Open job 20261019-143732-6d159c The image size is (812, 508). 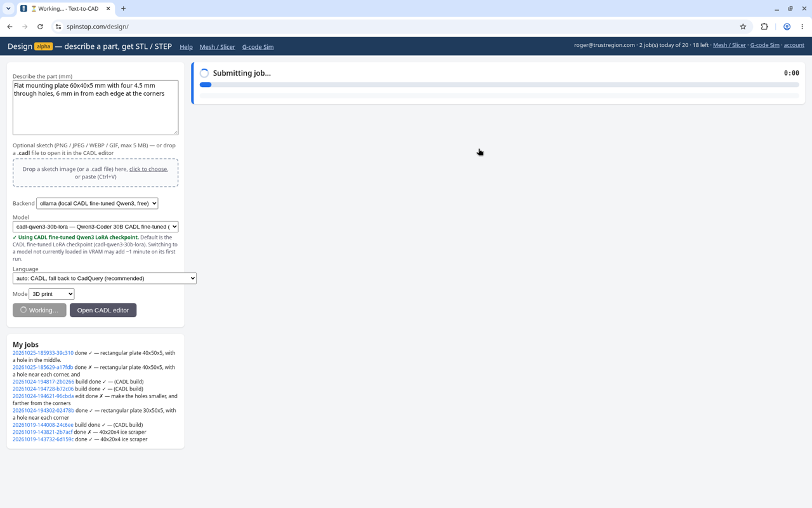coord(43,439)
